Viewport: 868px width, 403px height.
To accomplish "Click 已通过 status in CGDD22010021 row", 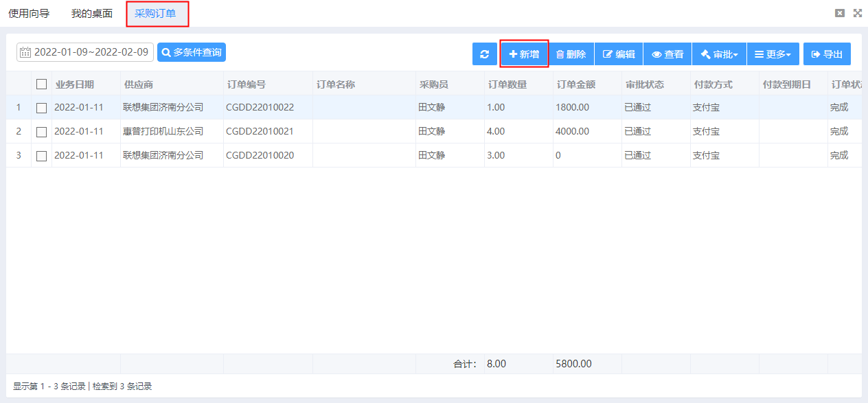I will click(x=637, y=132).
